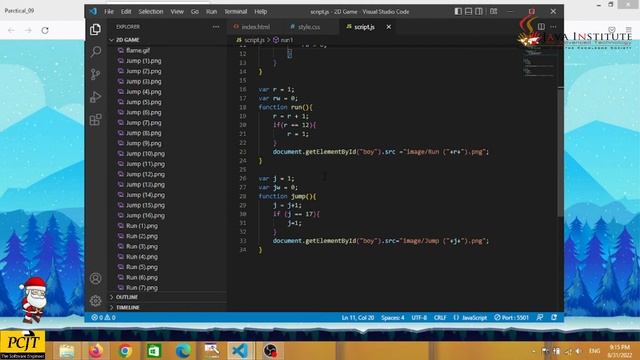Open Customize Layout icon

click(493, 11)
